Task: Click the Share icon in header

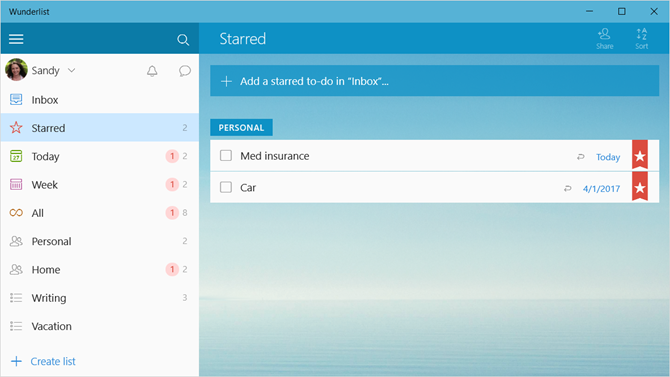Action: (605, 39)
